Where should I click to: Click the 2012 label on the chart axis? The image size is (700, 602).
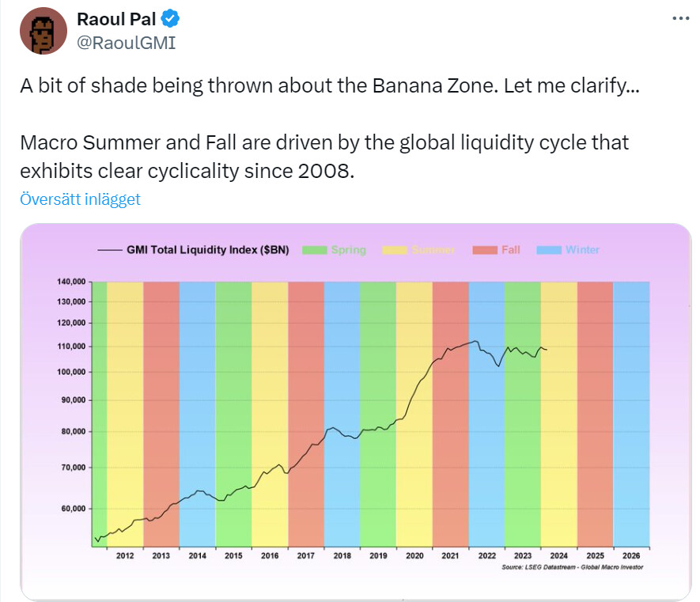(124, 556)
